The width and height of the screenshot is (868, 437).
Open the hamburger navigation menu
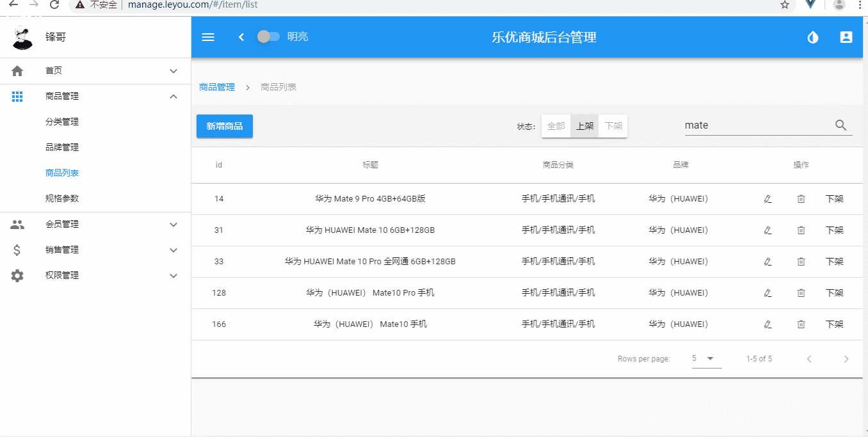(x=208, y=37)
